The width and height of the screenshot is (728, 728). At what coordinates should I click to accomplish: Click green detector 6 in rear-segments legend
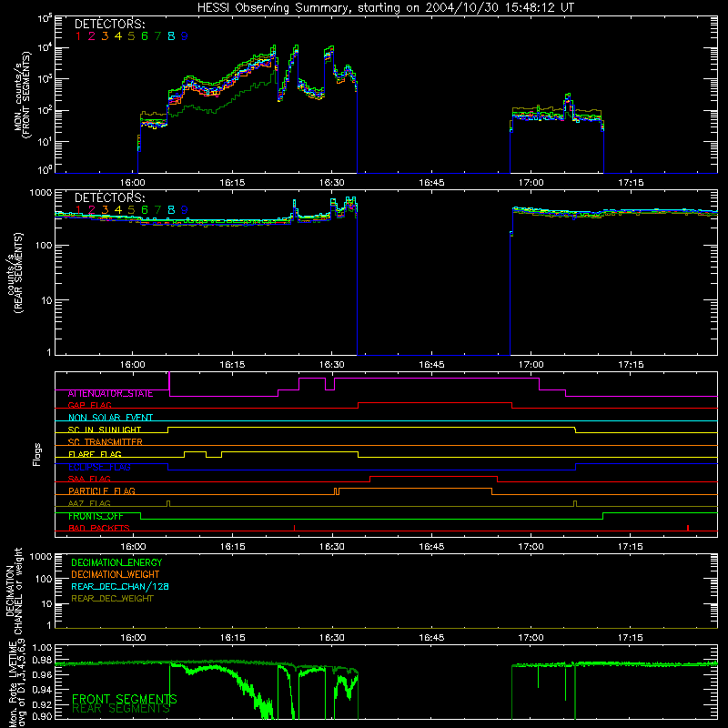145,210
